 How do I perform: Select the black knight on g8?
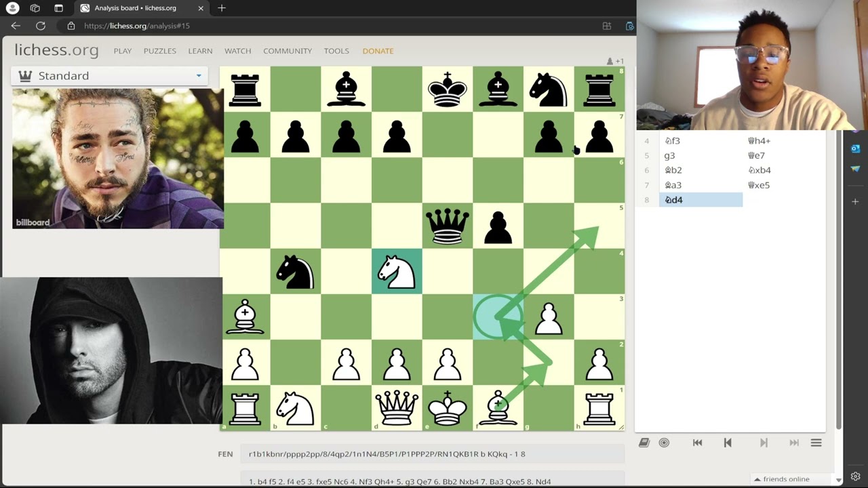click(549, 89)
